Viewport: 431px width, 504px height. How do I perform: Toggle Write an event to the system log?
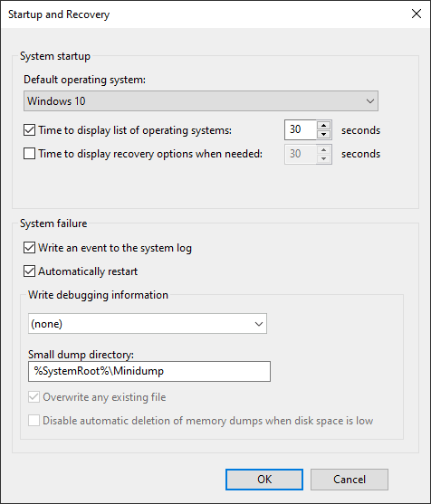(x=29, y=248)
